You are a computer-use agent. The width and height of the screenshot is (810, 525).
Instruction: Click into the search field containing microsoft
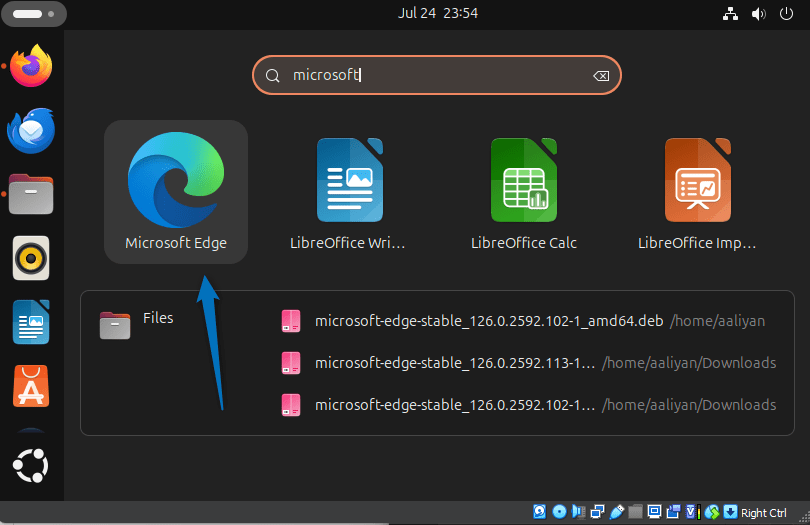(x=437, y=75)
